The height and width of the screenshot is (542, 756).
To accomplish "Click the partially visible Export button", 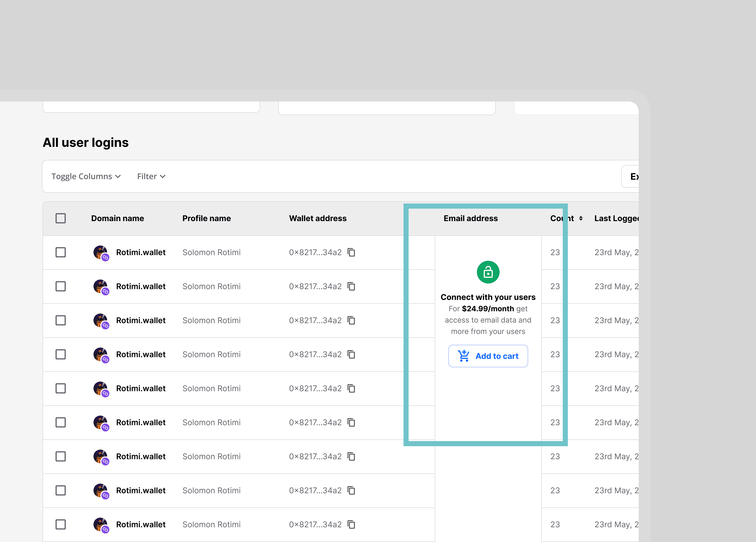I will pyautogui.click(x=632, y=176).
